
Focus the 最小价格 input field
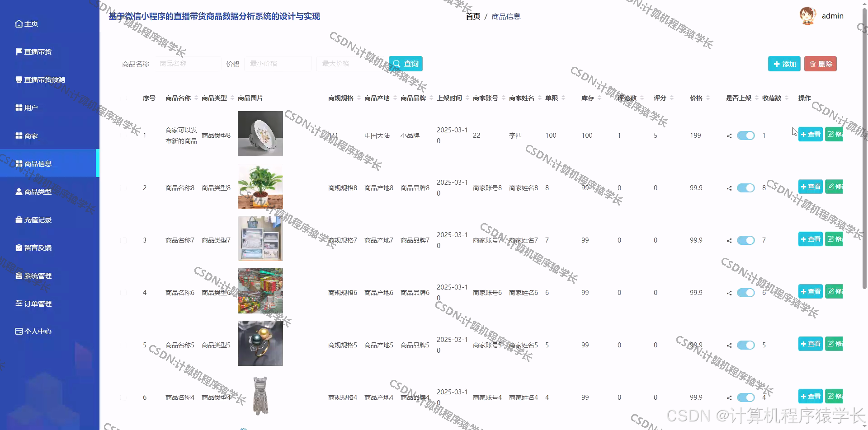coord(278,64)
